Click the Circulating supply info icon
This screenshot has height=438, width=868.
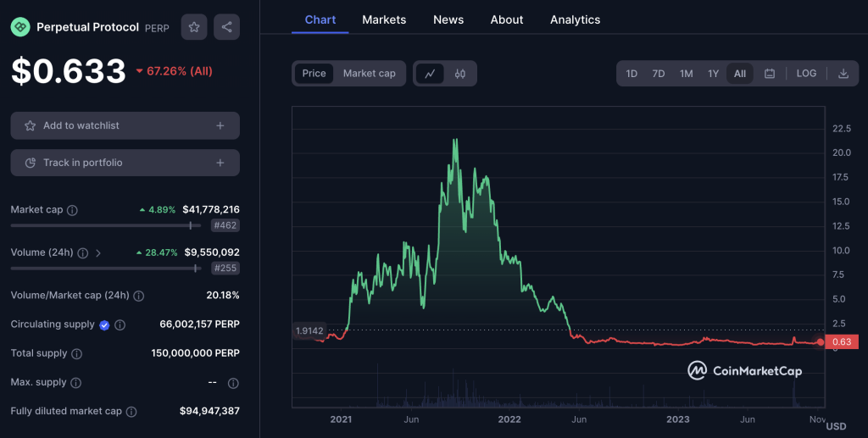click(120, 325)
